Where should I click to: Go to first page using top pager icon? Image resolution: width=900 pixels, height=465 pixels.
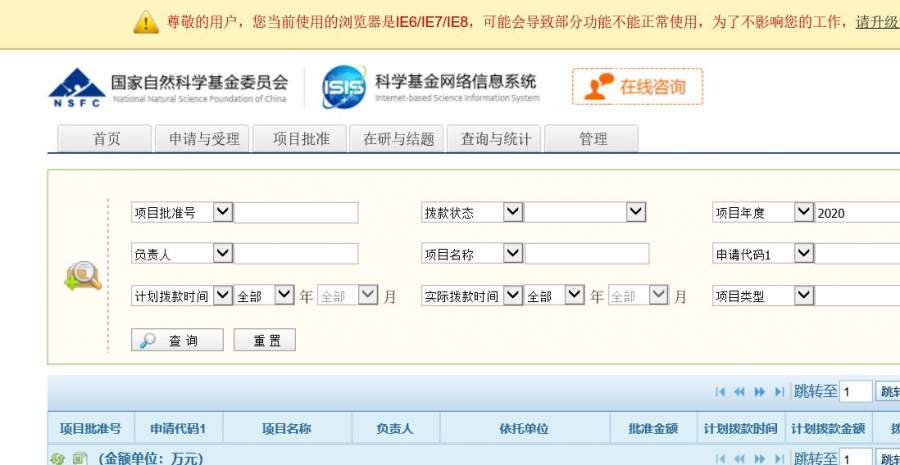point(720,392)
